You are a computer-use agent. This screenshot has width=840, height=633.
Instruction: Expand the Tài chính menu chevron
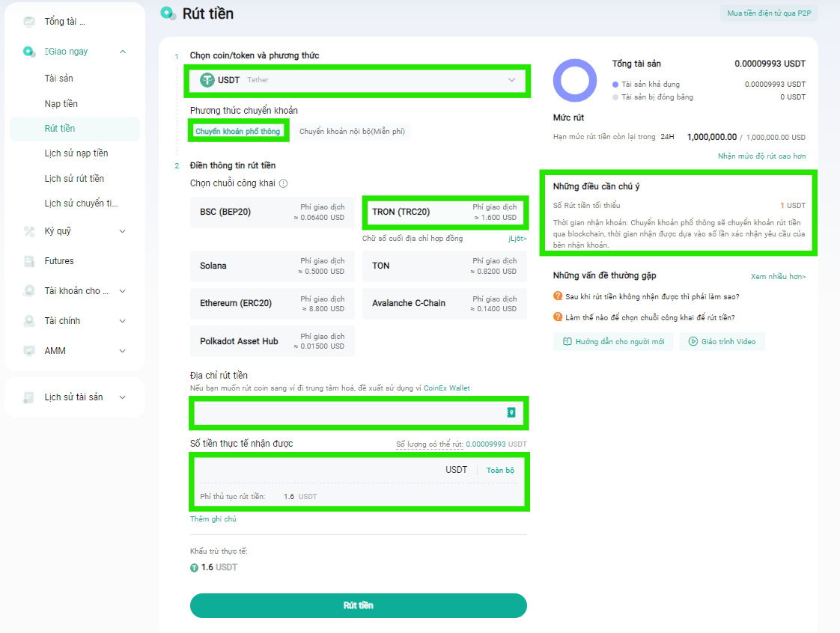pyautogui.click(x=123, y=321)
